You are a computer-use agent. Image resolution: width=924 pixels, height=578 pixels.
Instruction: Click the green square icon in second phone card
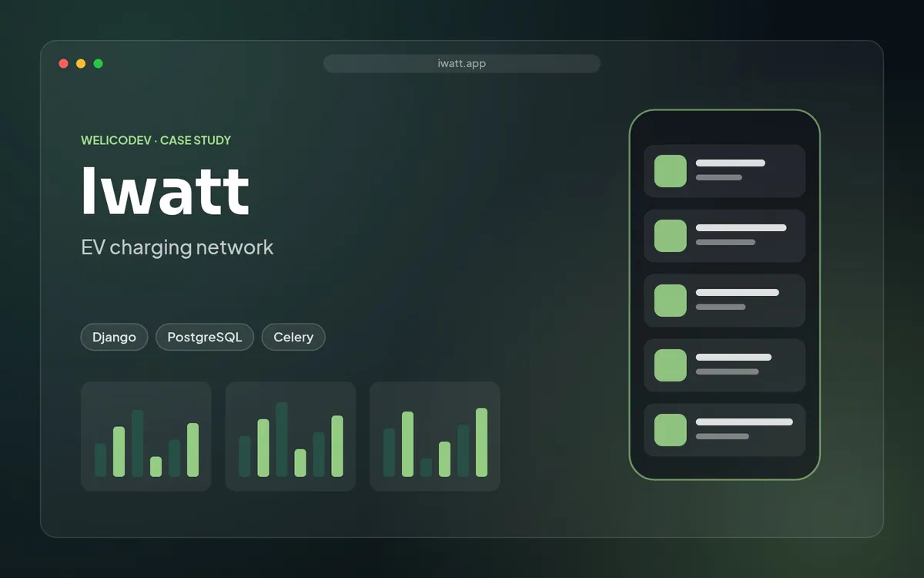671,236
